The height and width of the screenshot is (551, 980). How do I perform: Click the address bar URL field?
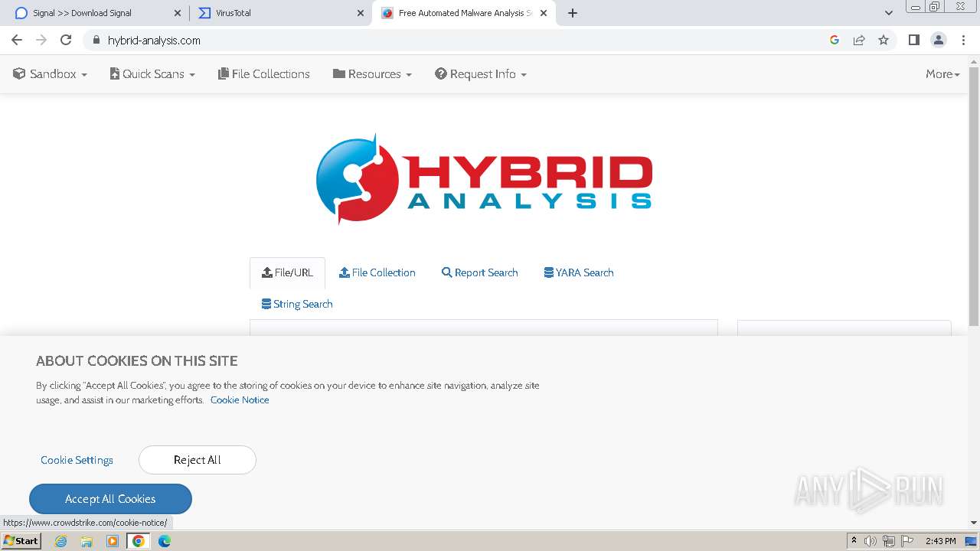click(459, 40)
